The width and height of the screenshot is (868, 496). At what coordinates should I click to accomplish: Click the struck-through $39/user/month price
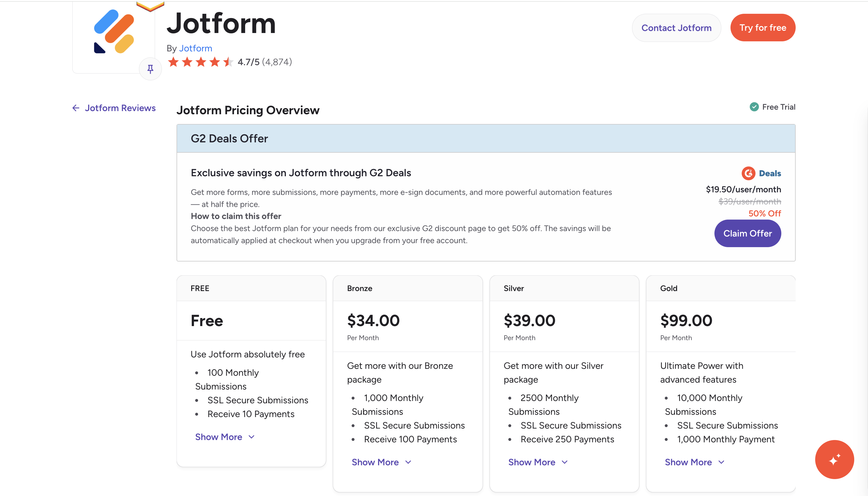point(749,201)
